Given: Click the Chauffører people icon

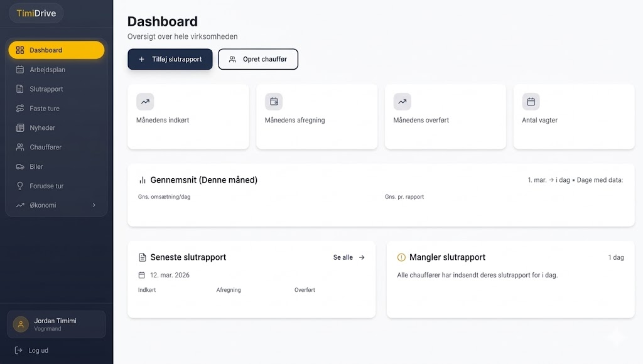Looking at the screenshot, I should [x=19, y=147].
